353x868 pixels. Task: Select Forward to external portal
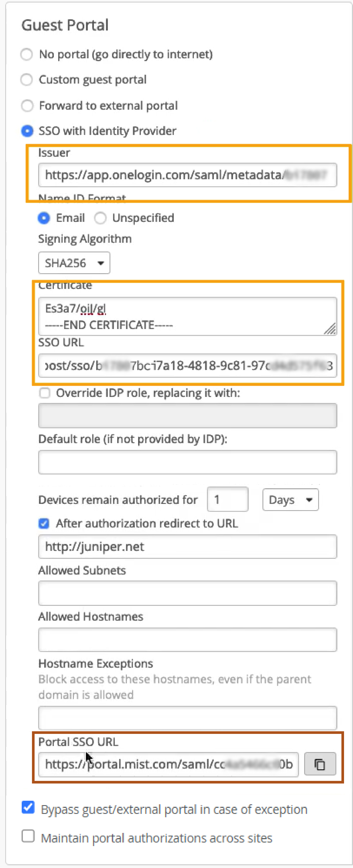coord(27,105)
